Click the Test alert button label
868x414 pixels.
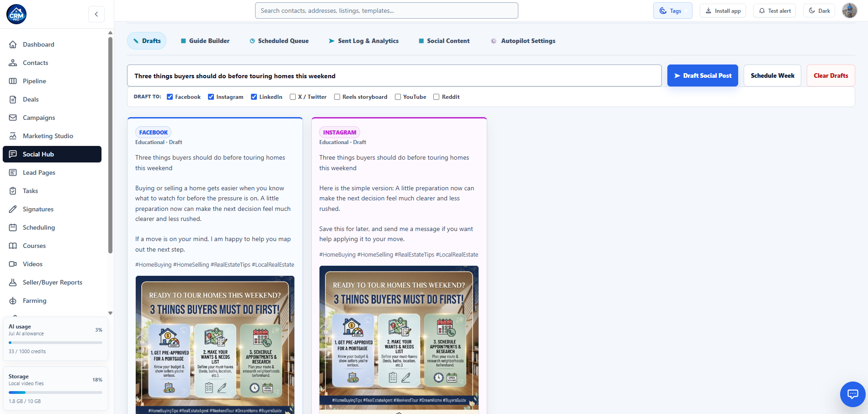[x=779, y=11]
